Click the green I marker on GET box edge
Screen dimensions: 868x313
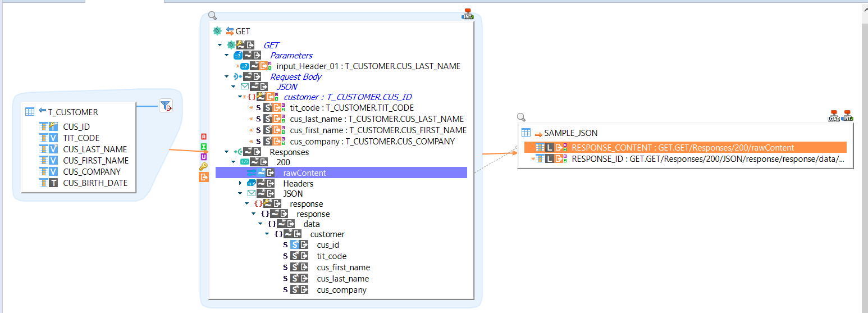(204, 146)
